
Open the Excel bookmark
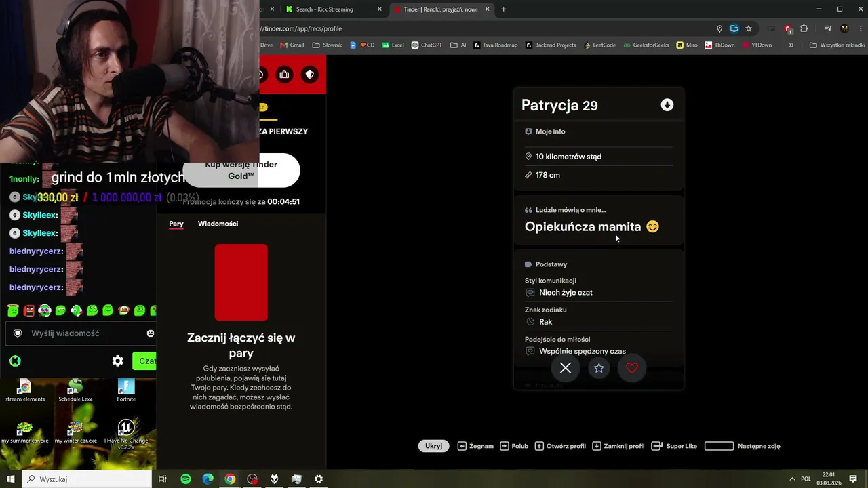point(393,45)
